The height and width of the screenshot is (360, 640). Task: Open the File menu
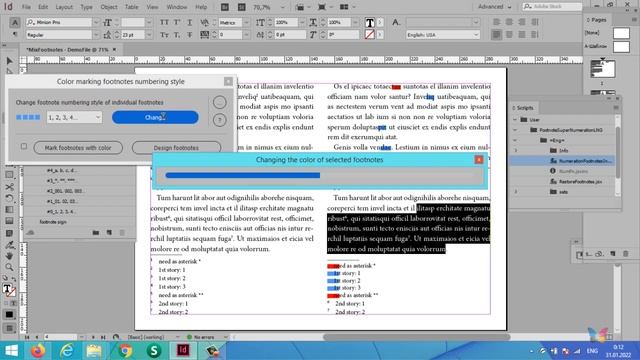[26, 7]
